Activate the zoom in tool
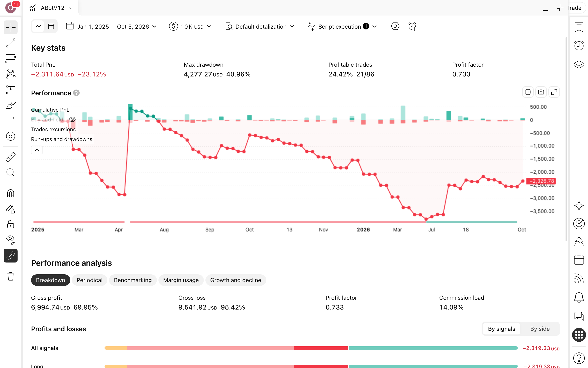Screen dimensions: 588x368 [x=11, y=172]
